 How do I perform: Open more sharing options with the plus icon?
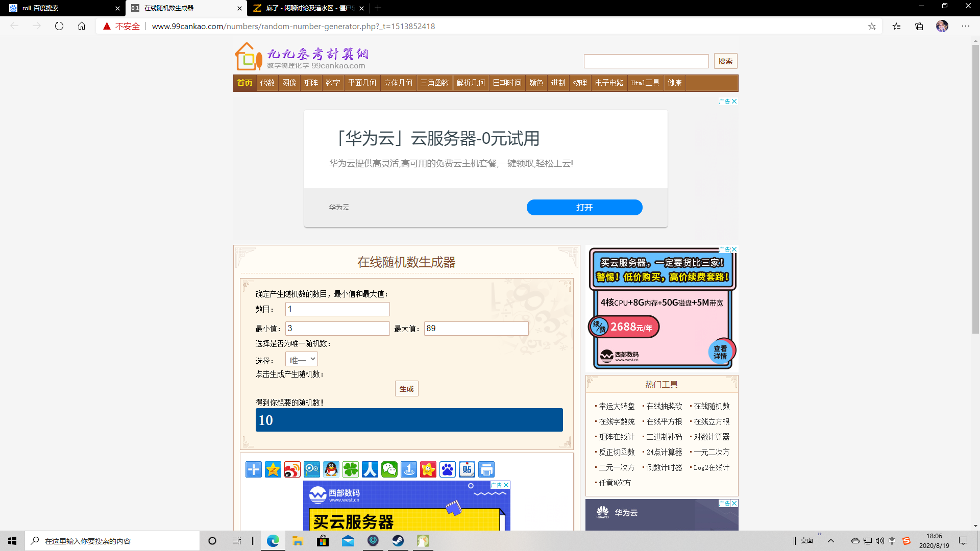click(254, 469)
